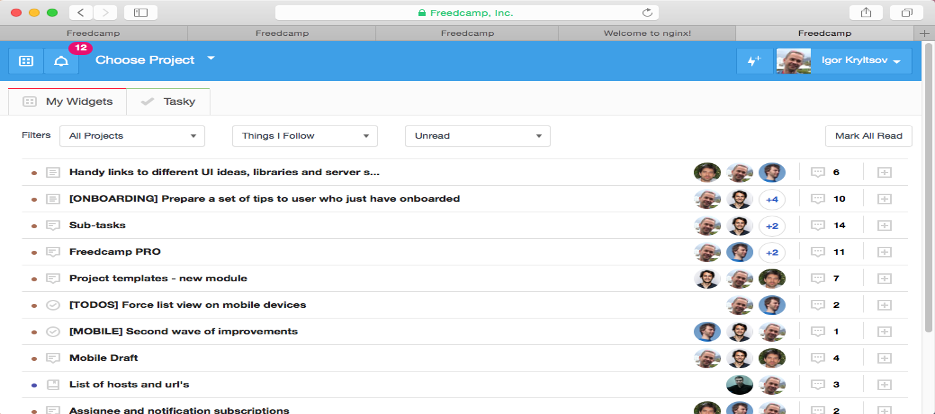This screenshot has height=414, width=935.
Task: Open the dashboard widgets icon in blue header
Action: tap(26, 61)
